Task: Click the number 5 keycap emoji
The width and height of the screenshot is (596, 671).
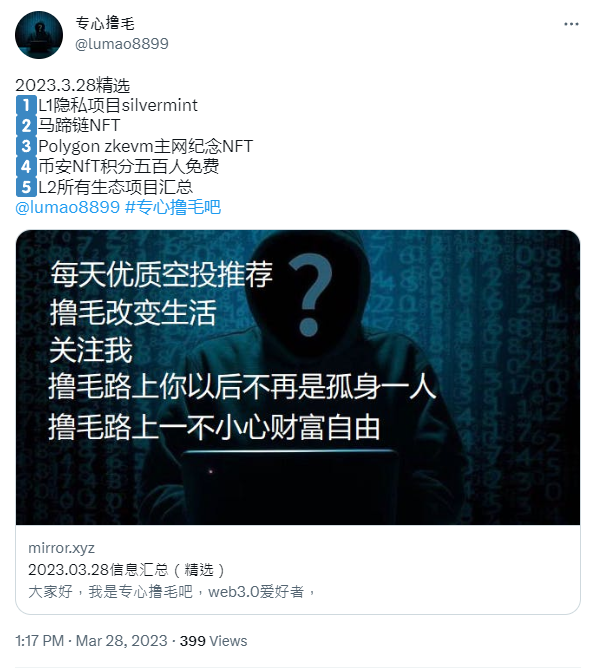Action: pyautogui.click(x=26, y=187)
